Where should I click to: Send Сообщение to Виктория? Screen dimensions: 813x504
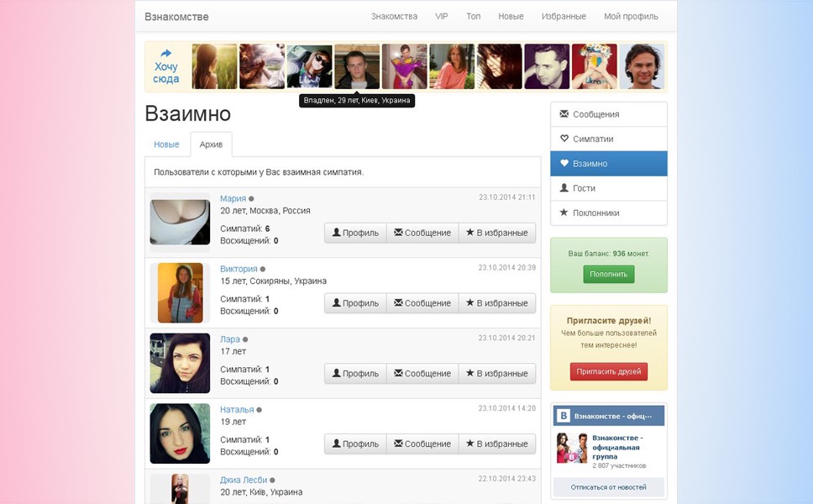[422, 302]
